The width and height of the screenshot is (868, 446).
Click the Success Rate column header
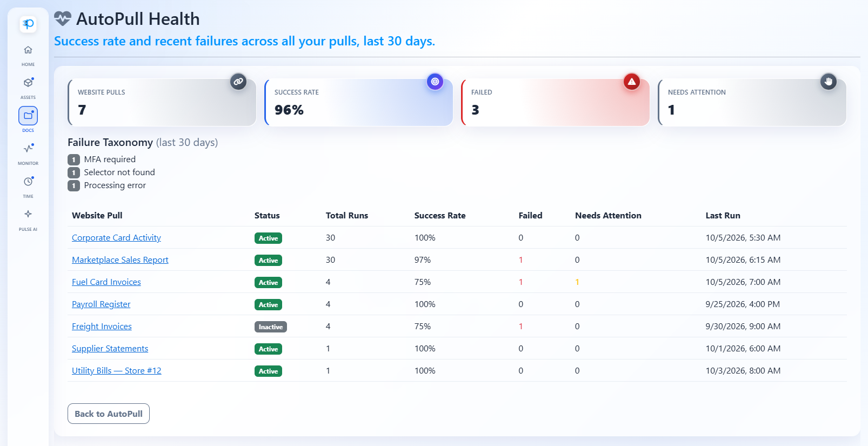440,216
